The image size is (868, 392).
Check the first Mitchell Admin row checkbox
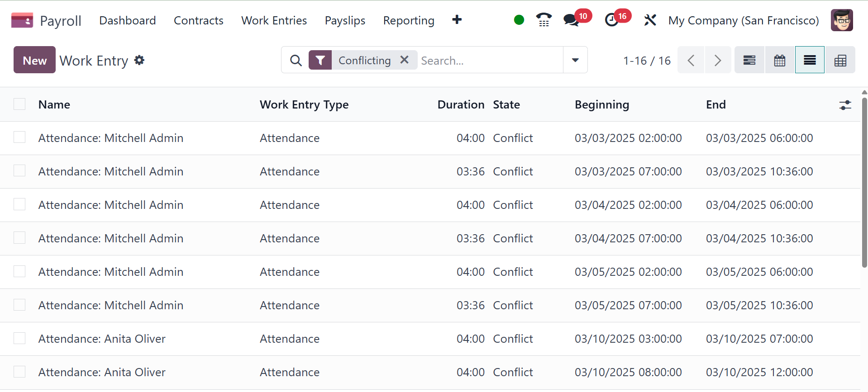pos(19,137)
